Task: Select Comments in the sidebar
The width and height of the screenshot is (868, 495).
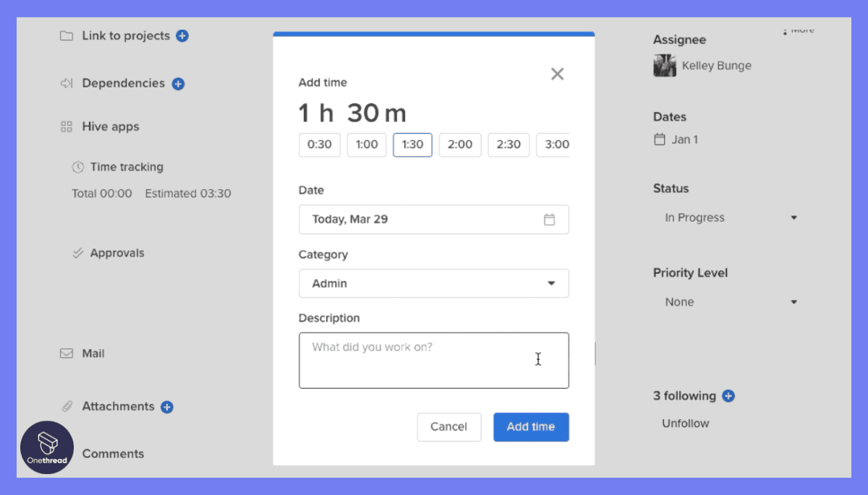Action: pos(113,453)
